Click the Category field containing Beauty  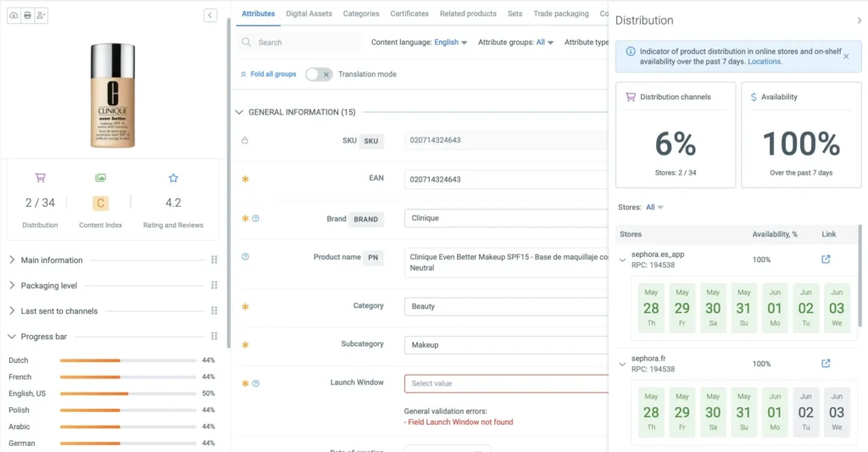click(x=507, y=306)
